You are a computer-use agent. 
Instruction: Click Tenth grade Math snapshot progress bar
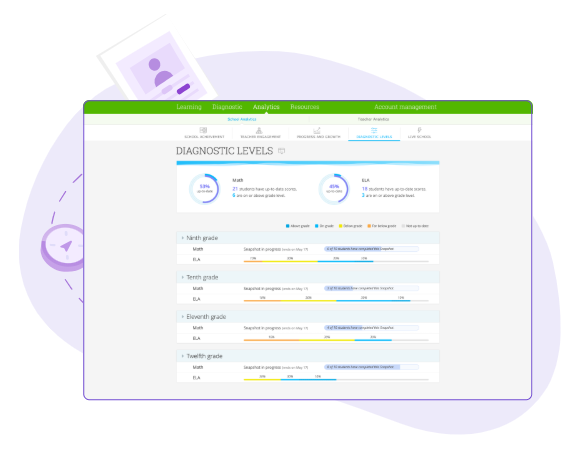tap(371, 288)
